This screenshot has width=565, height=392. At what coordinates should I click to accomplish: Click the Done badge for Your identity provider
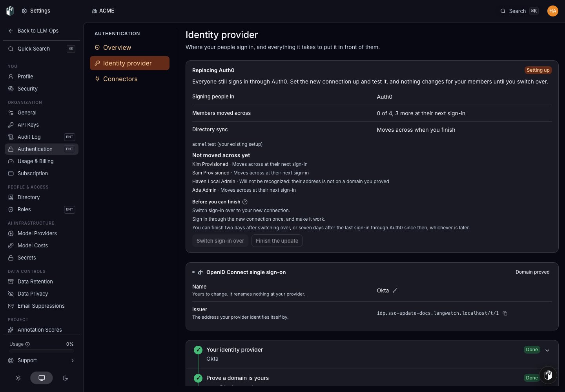pyautogui.click(x=532, y=350)
